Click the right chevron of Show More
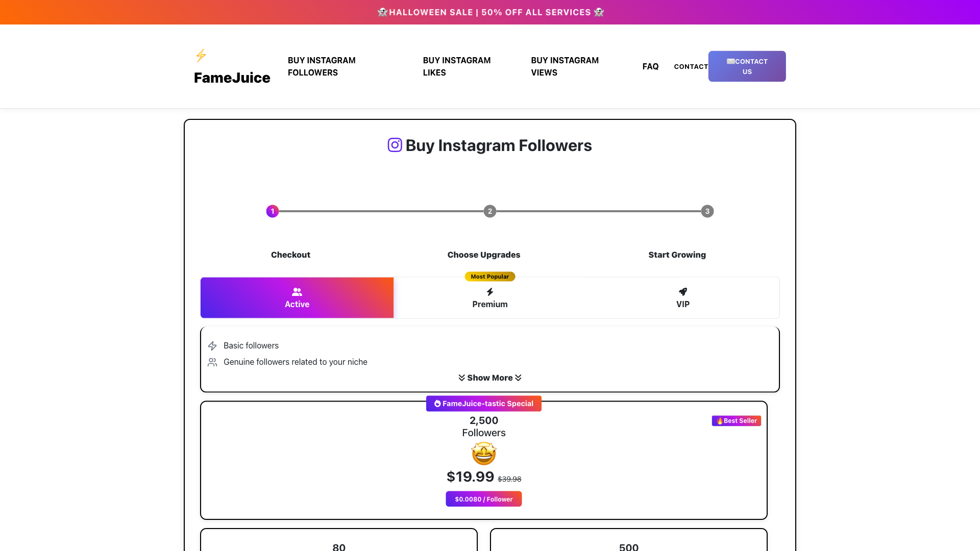This screenshot has height=551, width=980. (x=519, y=378)
